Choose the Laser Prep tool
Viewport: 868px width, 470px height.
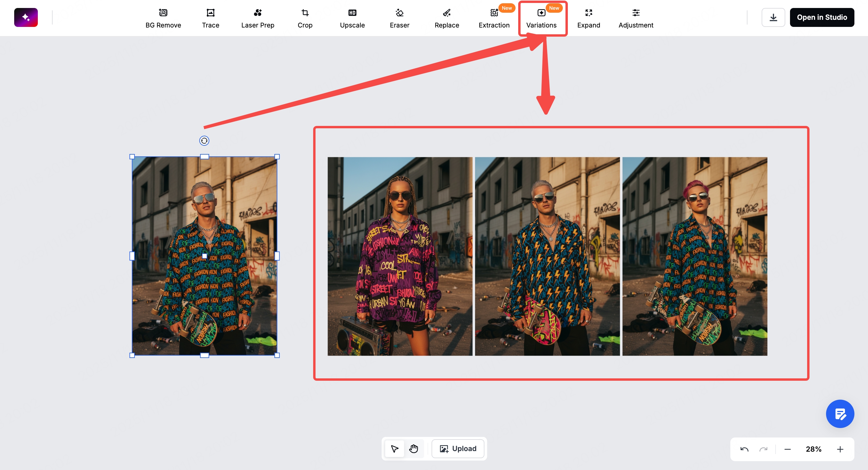click(257, 18)
